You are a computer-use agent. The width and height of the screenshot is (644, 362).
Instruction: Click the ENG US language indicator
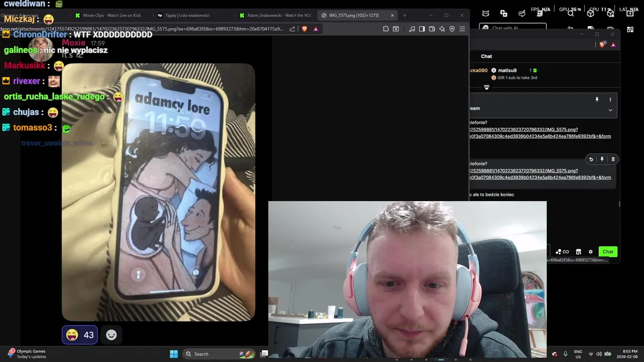pyautogui.click(x=578, y=354)
